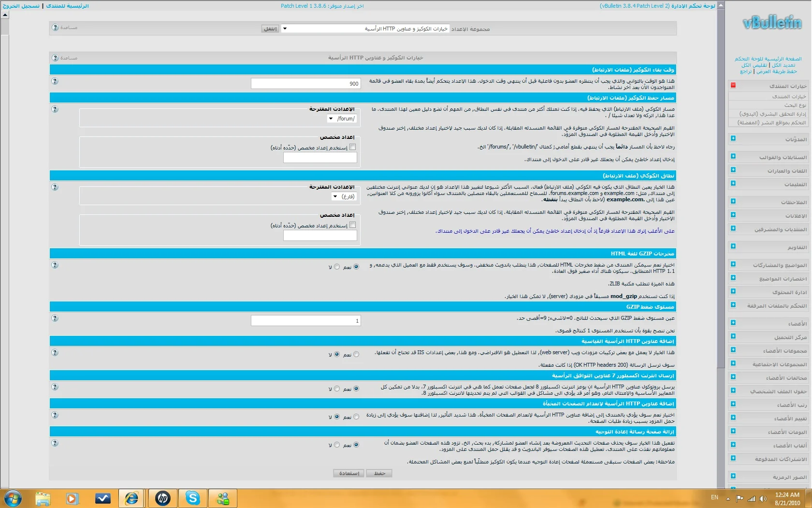This screenshot has height=508, width=812.
Task: Open Internet Explorer from the taskbar
Action: click(x=132, y=498)
